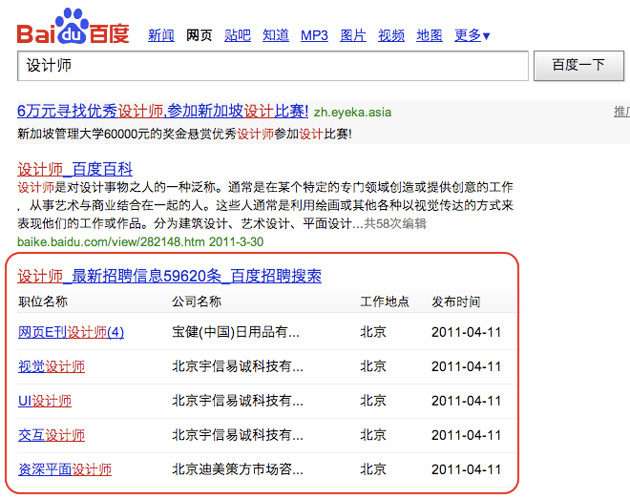Open the 交互设计师 job listing
Image resolution: width=630 pixels, height=499 pixels.
[51, 435]
